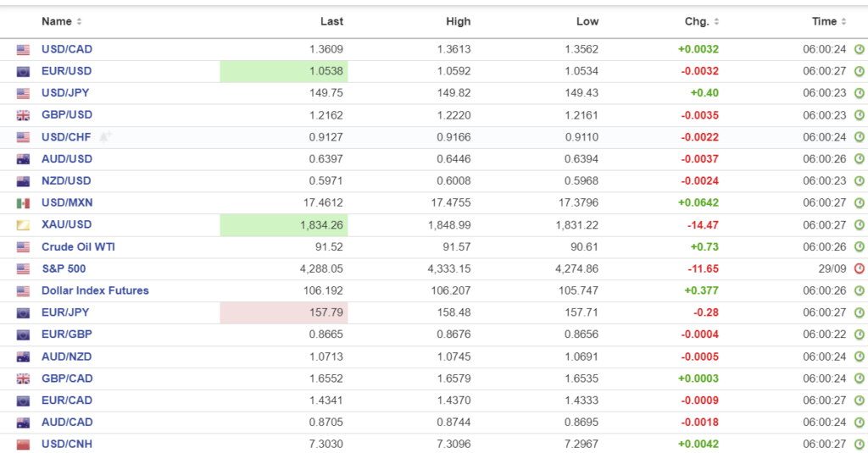Click the pink highlighted EUR/JPY last price
868x453 pixels.
(326, 312)
